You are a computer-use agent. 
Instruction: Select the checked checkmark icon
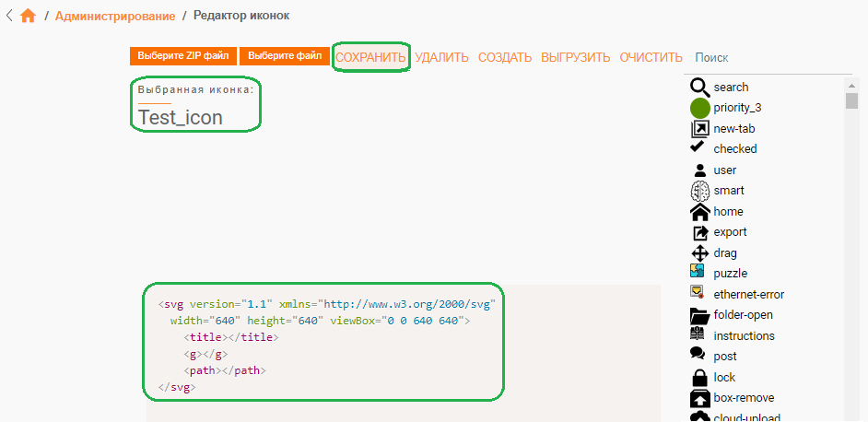tap(698, 147)
